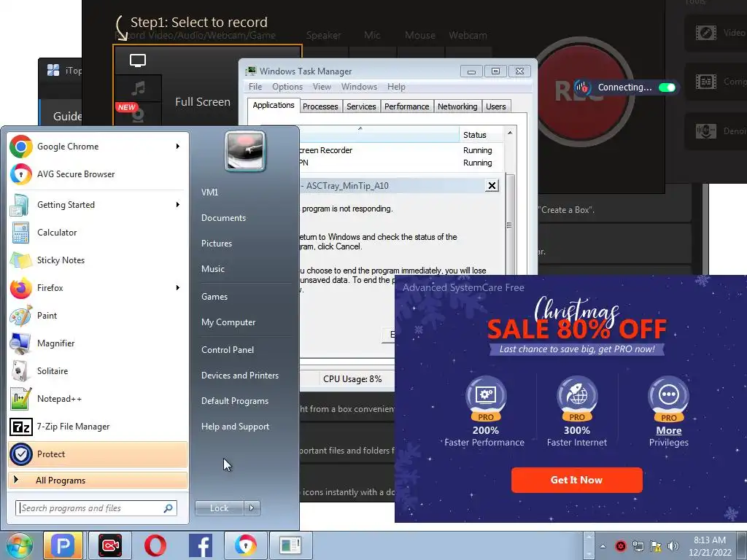Select the music audio record mode icon
Viewport: 747px width, 560px height.
click(x=138, y=88)
